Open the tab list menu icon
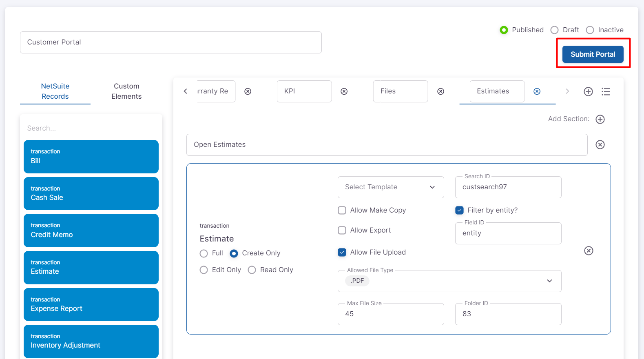This screenshot has height=359, width=644. [606, 91]
